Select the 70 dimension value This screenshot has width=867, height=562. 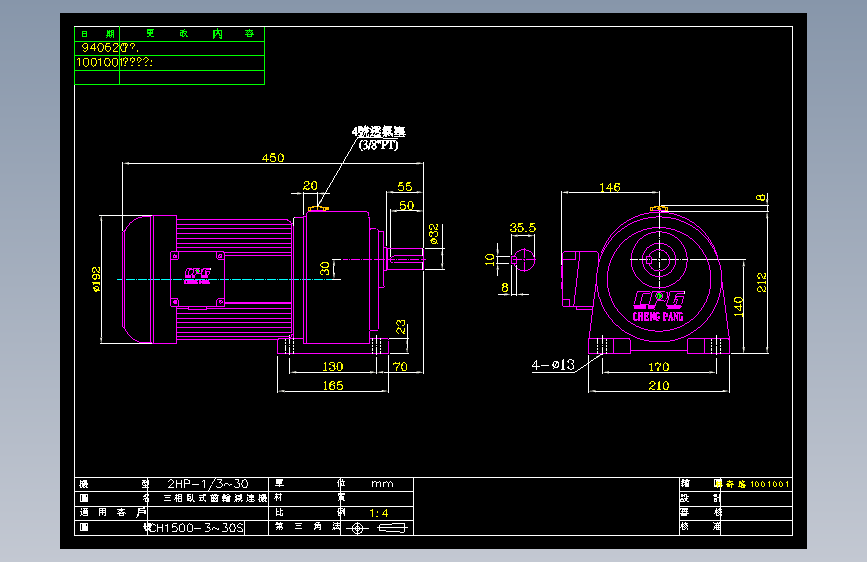tap(400, 366)
